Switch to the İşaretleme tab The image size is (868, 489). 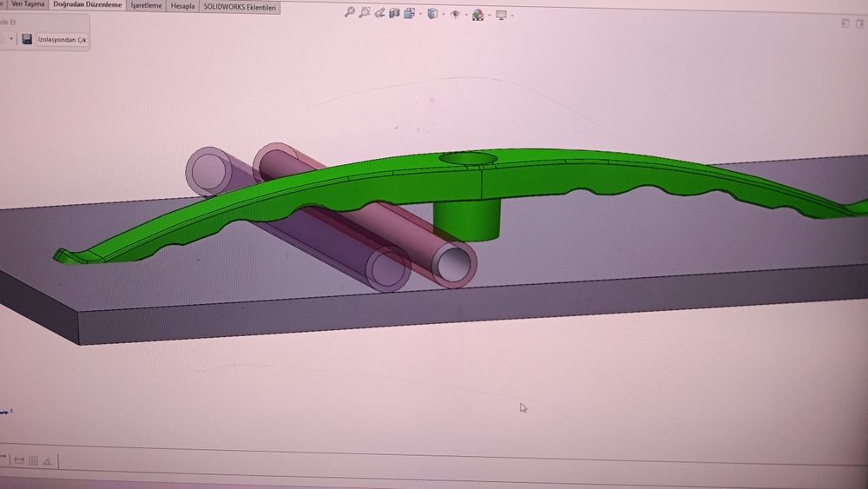(x=146, y=5)
